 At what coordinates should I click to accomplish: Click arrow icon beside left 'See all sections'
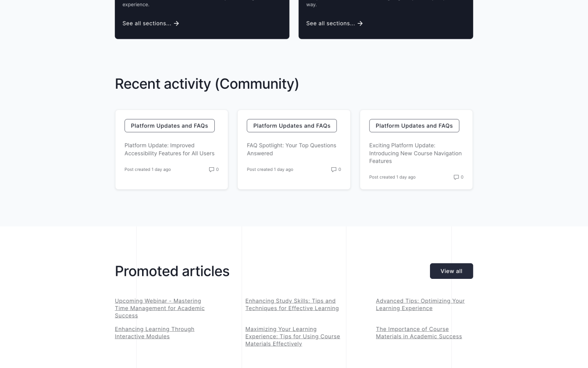176,24
